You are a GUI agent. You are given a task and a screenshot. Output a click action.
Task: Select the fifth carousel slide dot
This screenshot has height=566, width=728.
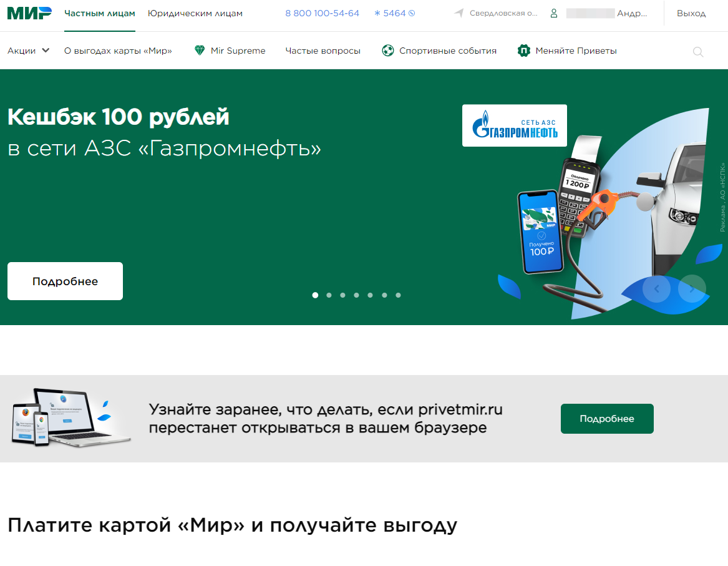tap(370, 295)
